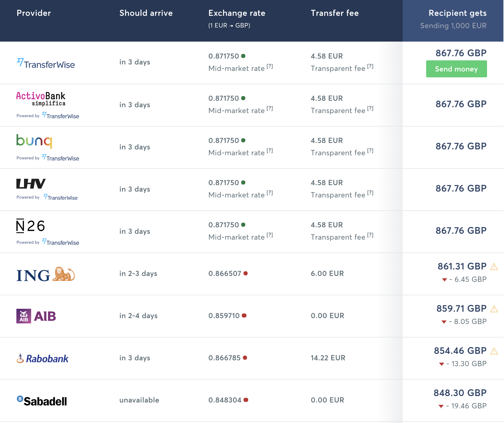
Task: Click the AIB provider logo
Action: click(36, 316)
